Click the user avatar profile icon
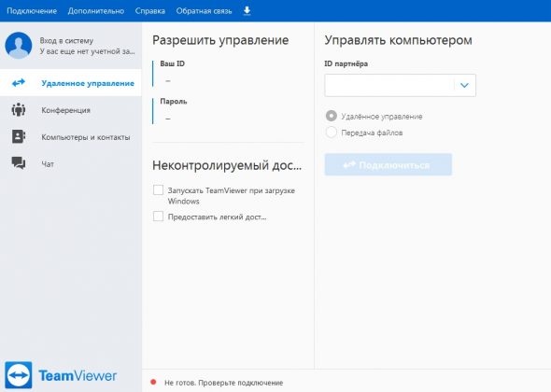The image size is (551, 392). (19, 46)
